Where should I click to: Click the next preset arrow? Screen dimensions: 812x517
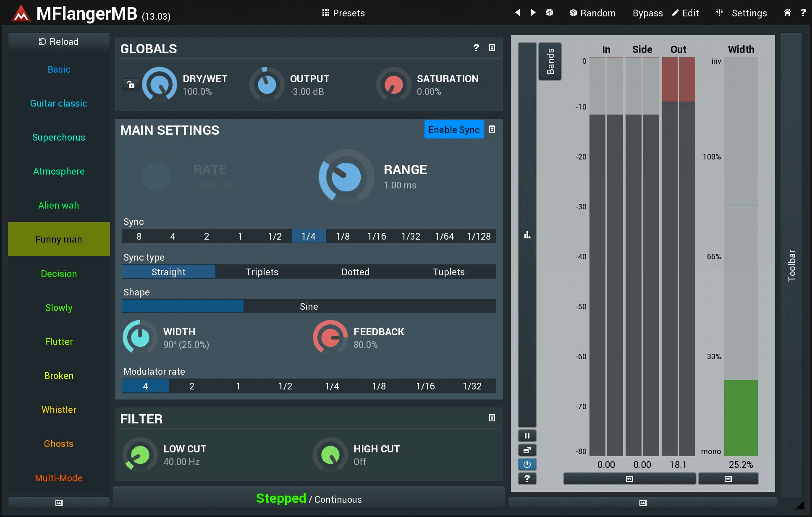pyautogui.click(x=533, y=13)
